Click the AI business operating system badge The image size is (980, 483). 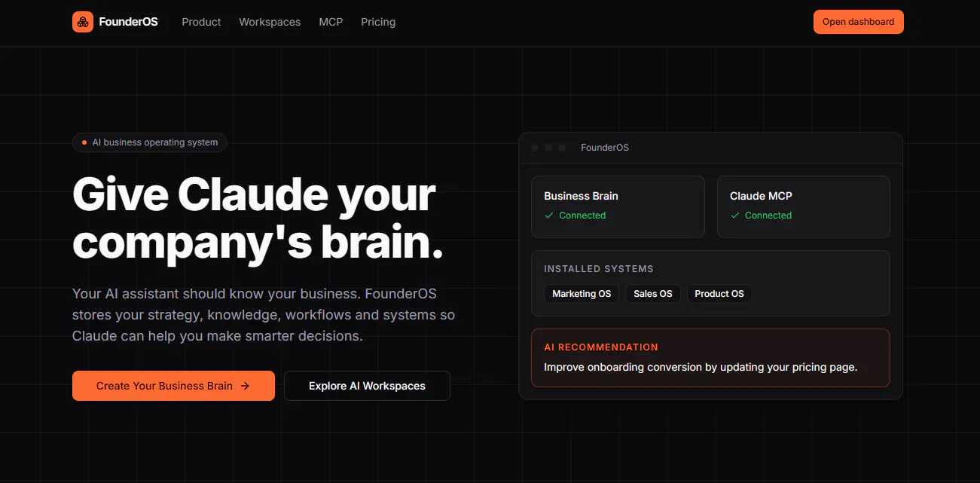150,142
